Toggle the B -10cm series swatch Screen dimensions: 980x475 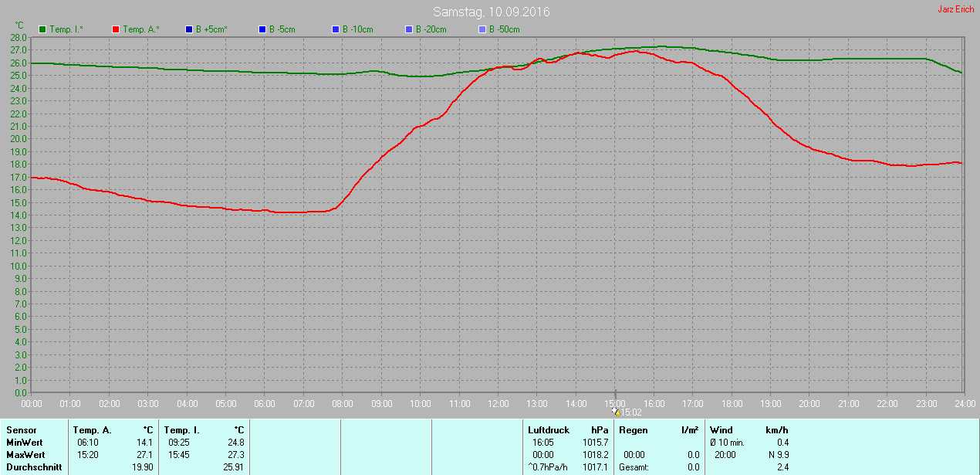[x=336, y=29]
